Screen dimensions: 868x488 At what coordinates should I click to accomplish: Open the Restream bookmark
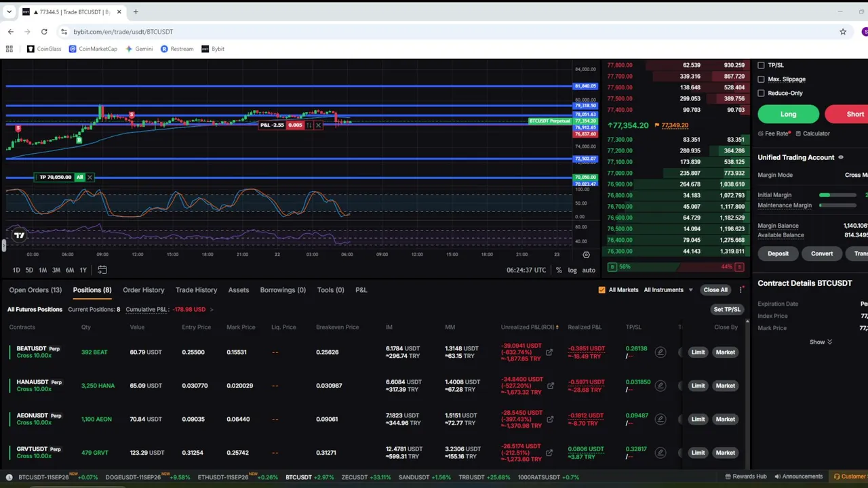click(177, 49)
